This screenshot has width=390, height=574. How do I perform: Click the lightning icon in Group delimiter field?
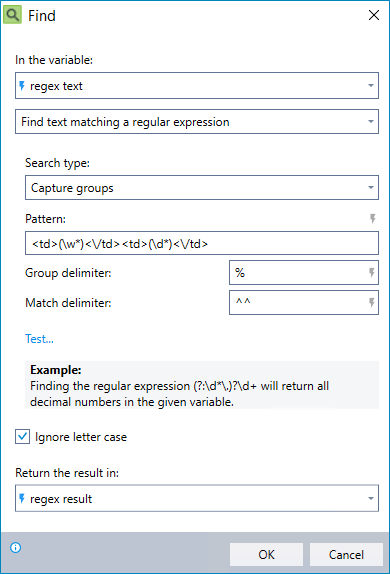(371, 272)
